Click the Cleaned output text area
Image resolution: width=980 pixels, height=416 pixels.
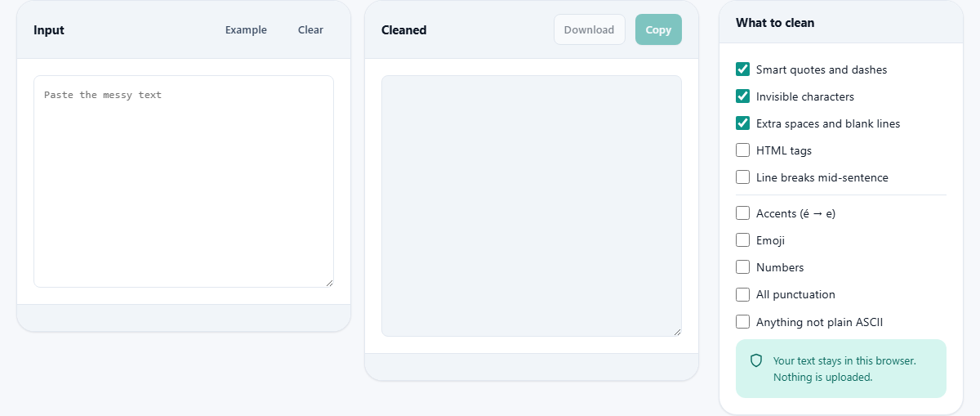pos(532,206)
